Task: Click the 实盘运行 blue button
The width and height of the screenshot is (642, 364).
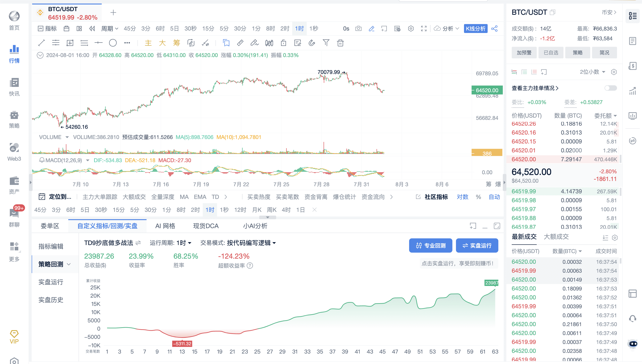Action: coord(477,245)
